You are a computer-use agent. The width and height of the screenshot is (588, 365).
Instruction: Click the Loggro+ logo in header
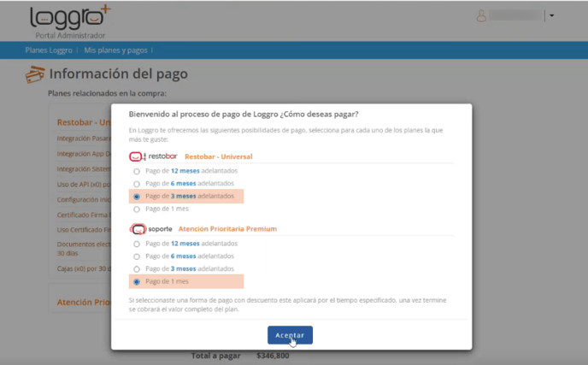(69, 20)
